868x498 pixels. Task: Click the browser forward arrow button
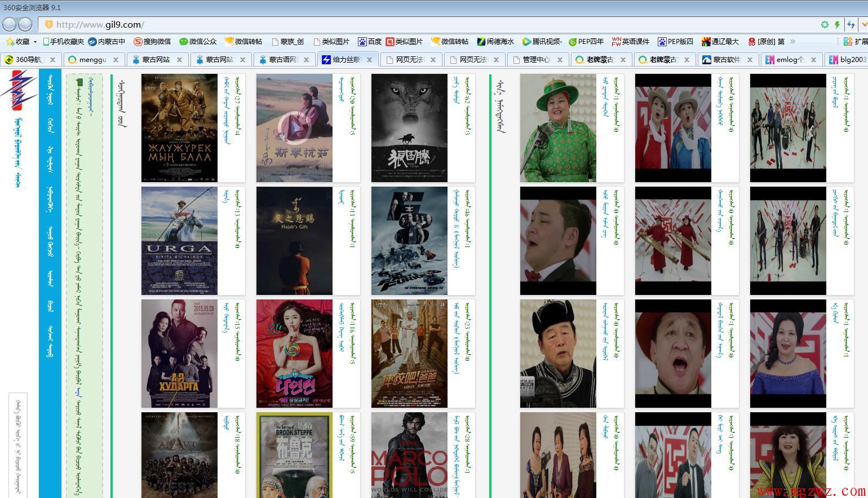pos(25,24)
